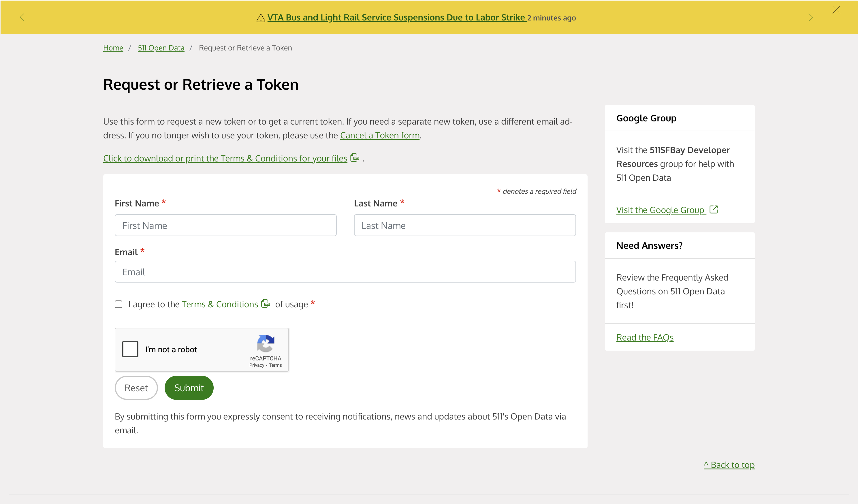Open the Cancel a Token form link
The image size is (858, 504).
(380, 136)
